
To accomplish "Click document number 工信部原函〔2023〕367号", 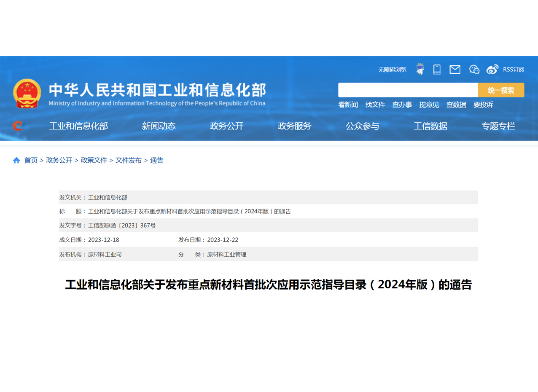I will point(122,226).
